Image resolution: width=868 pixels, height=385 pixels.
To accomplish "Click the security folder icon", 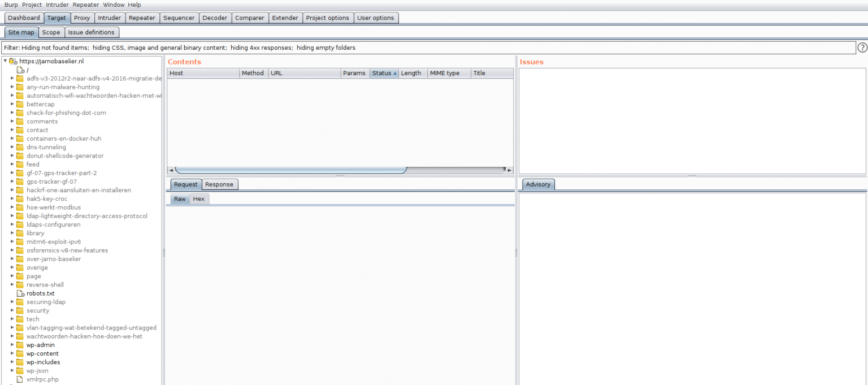I will tap(20, 310).
